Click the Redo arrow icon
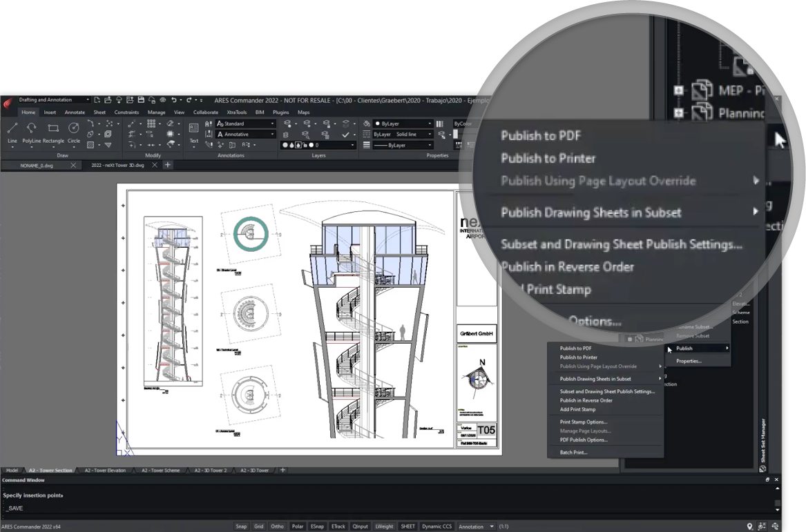The height and width of the screenshot is (532, 806). coord(189,100)
